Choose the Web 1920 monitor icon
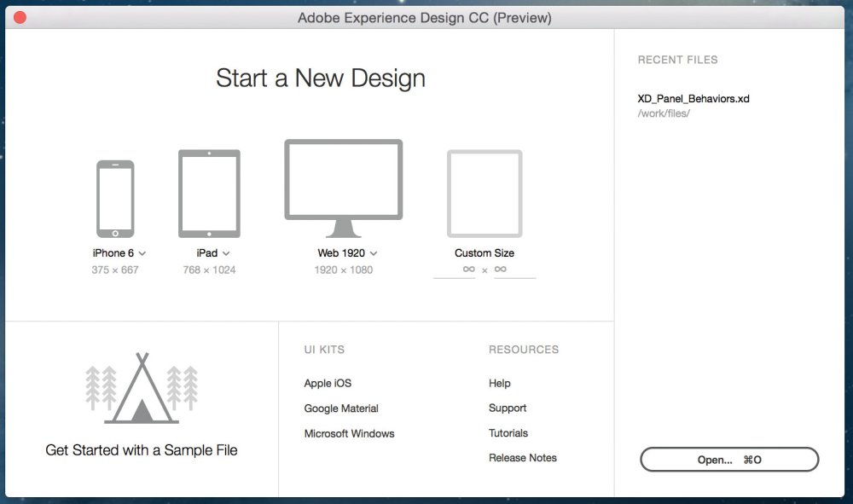Screen dimensions: 853x504 coord(344,188)
